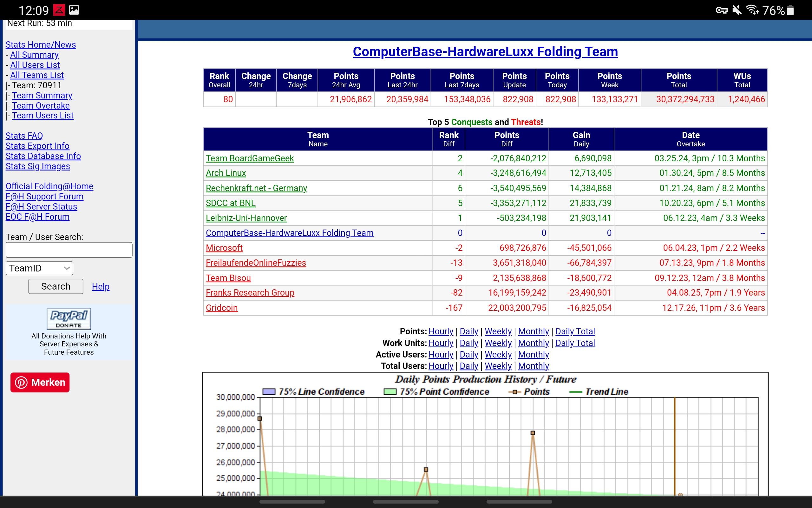This screenshot has width=812, height=508.
Task: Show Total Users Monthly graph
Action: (x=534, y=366)
